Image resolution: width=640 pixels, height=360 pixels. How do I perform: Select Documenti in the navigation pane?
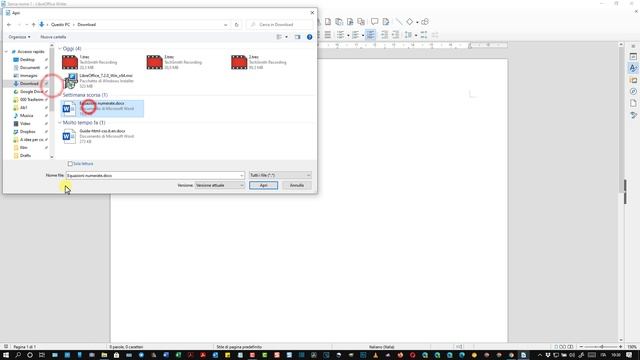click(x=30, y=68)
